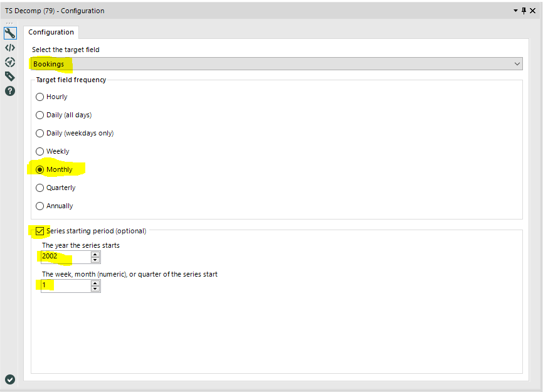The image size is (543, 392).
Task: Select the Monthly frequency radio button
Action: tap(39, 169)
